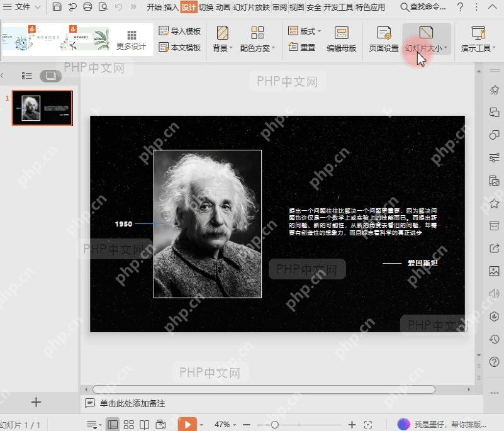504x431 pixels.
Task: Open the sidebar history clock icon
Action: click(x=494, y=339)
